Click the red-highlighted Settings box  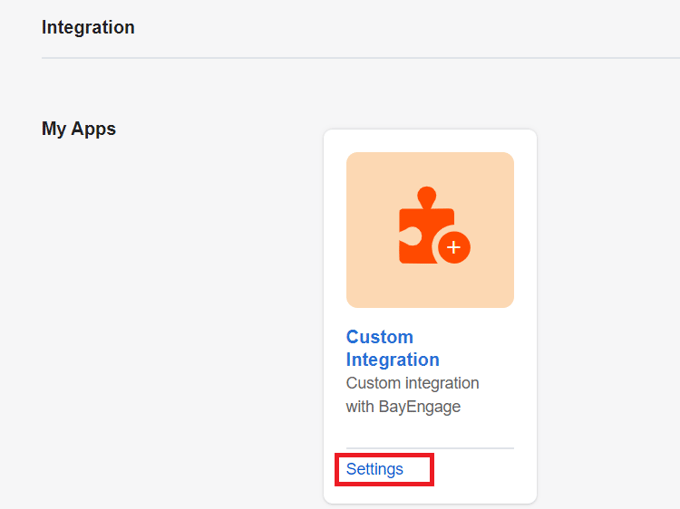coord(384,470)
